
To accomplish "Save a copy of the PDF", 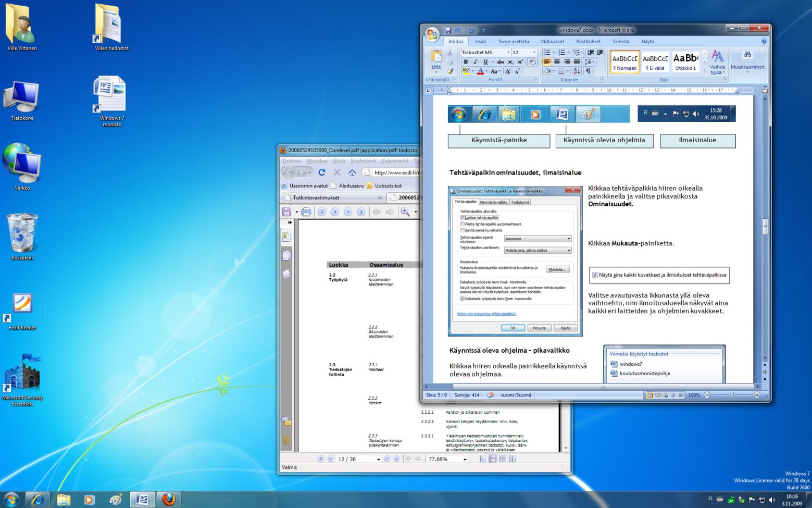I will [286, 212].
